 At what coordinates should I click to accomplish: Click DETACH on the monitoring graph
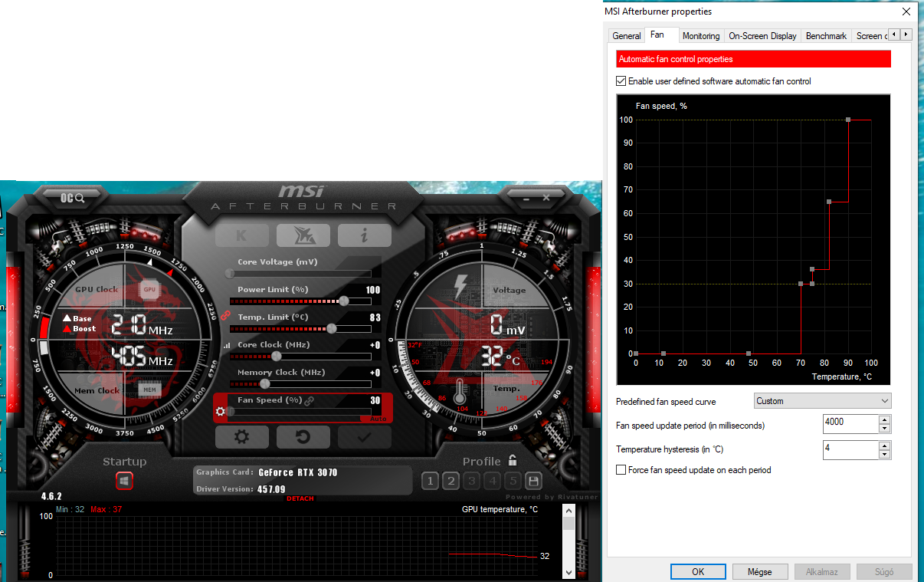pos(300,498)
